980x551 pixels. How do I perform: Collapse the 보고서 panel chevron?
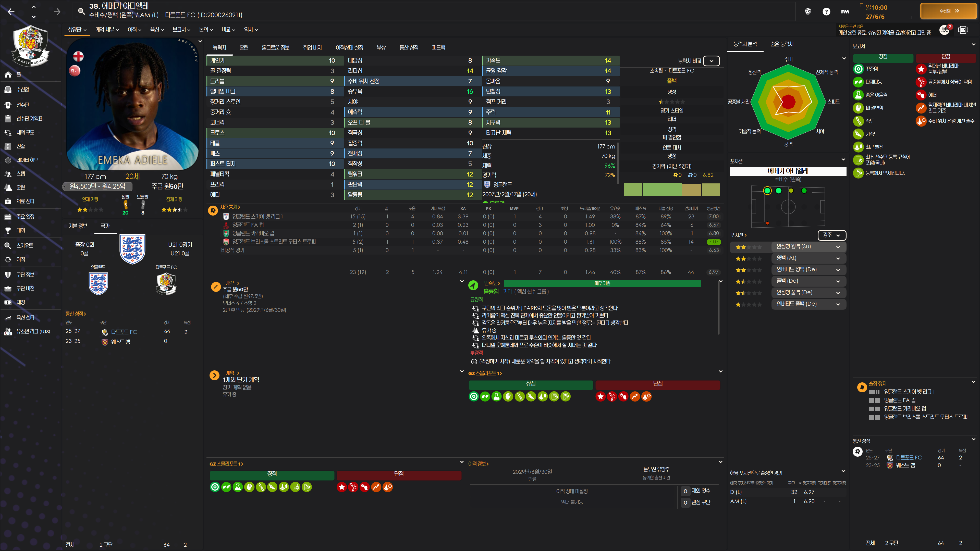point(974,44)
